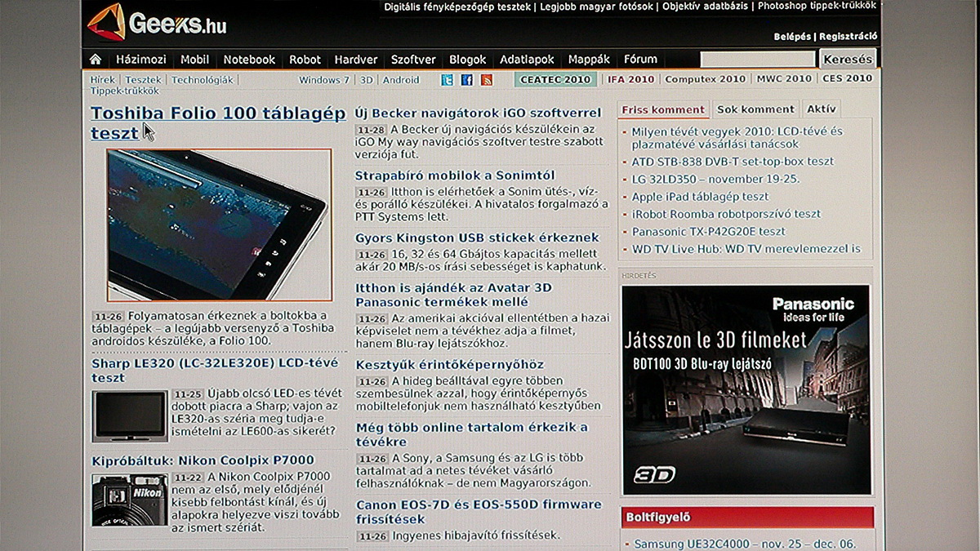Switch to the Sok komment tab
The width and height of the screenshot is (980, 551).
(x=755, y=109)
